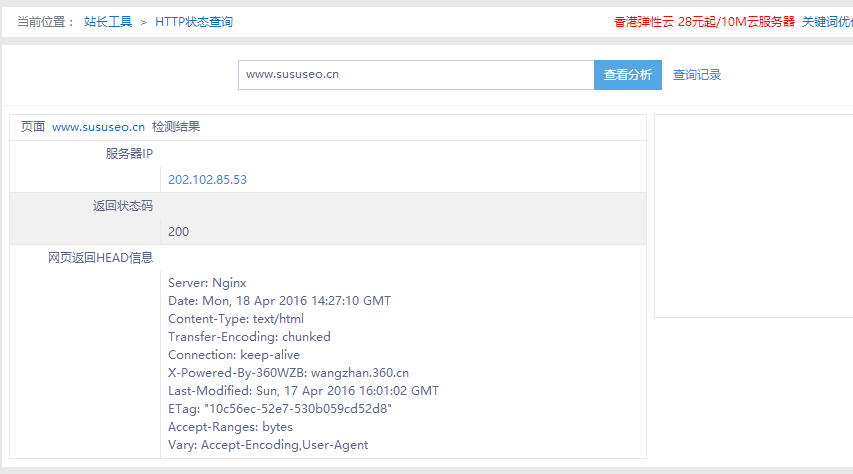Click the 站长工具 breadcrumb link
The width and height of the screenshot is (853, 474).
pyautogui.click(x=107, y=21)
